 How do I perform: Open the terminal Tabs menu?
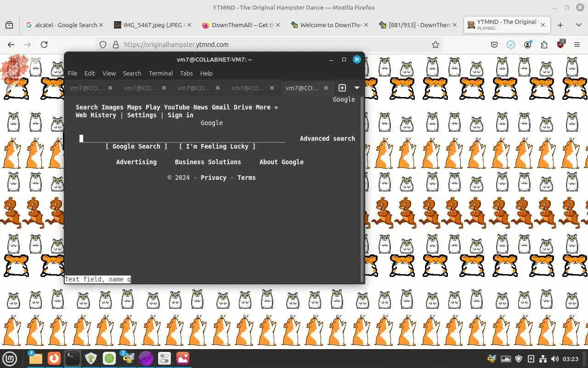tap(187, 73)
